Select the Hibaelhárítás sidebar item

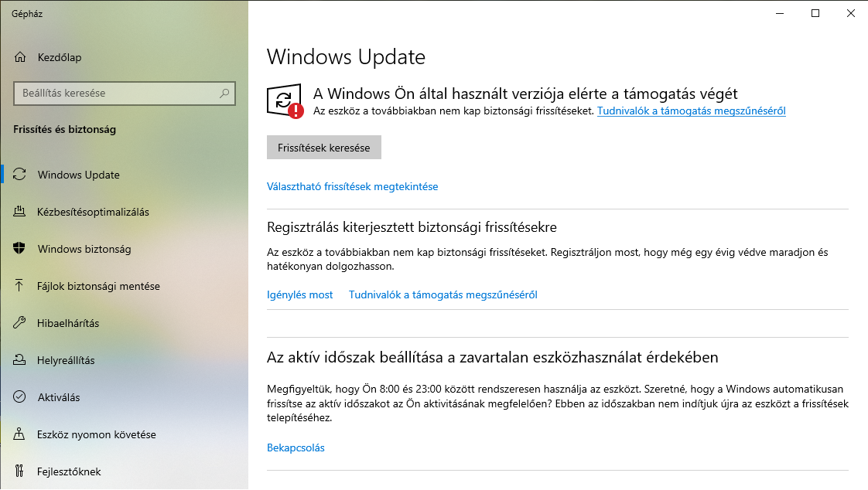pos(125,323)
